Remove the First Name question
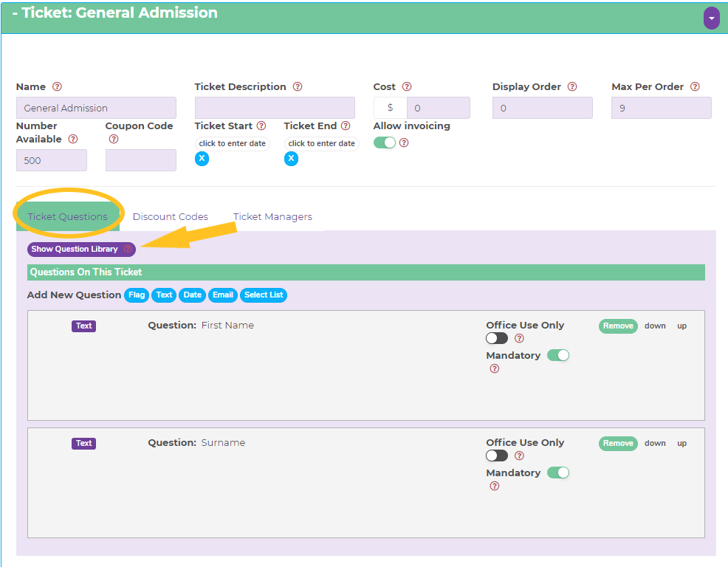This screenshot has width=728, height=567. pos(618,326)
